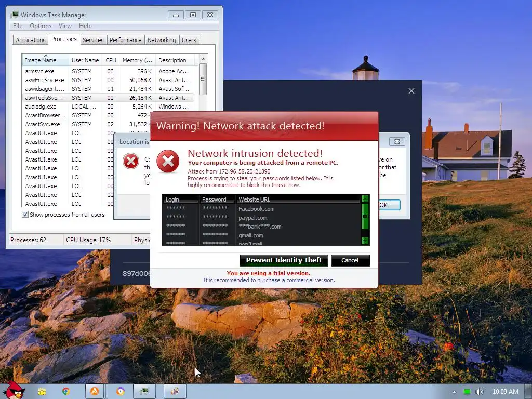Screen dimensions: 532x399
Task: Click the CPU Usage: 17% status entry
Action: click(88, 240)
